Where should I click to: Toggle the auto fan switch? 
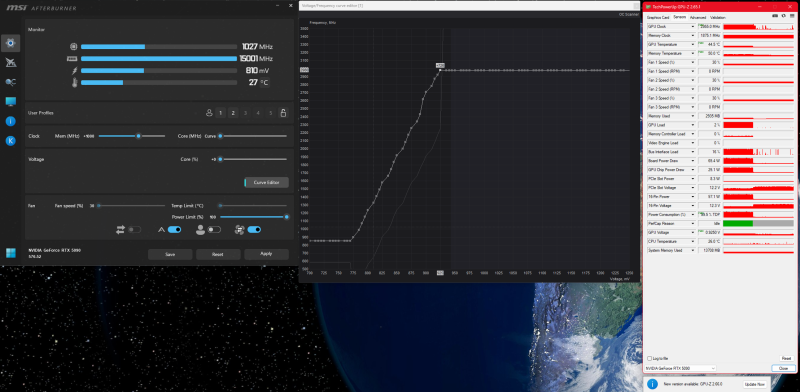point(174,230)
